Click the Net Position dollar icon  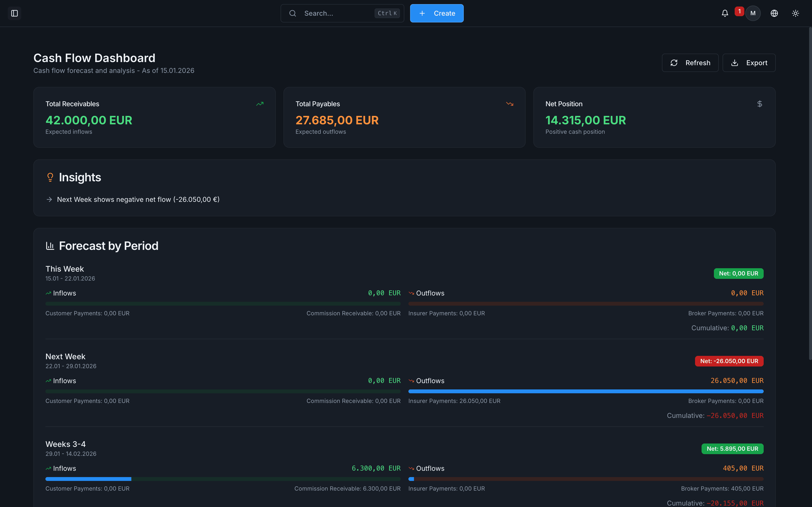click(760, 104)
